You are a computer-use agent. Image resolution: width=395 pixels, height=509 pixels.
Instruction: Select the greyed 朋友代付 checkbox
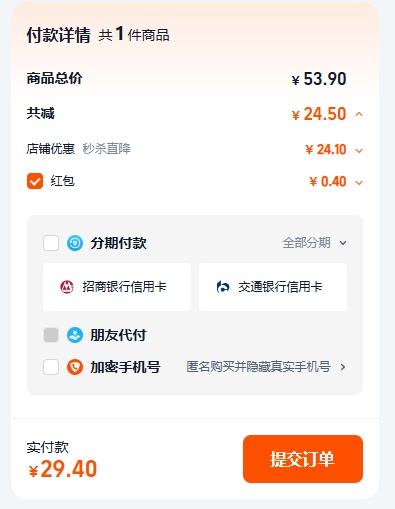pos(51,335)
